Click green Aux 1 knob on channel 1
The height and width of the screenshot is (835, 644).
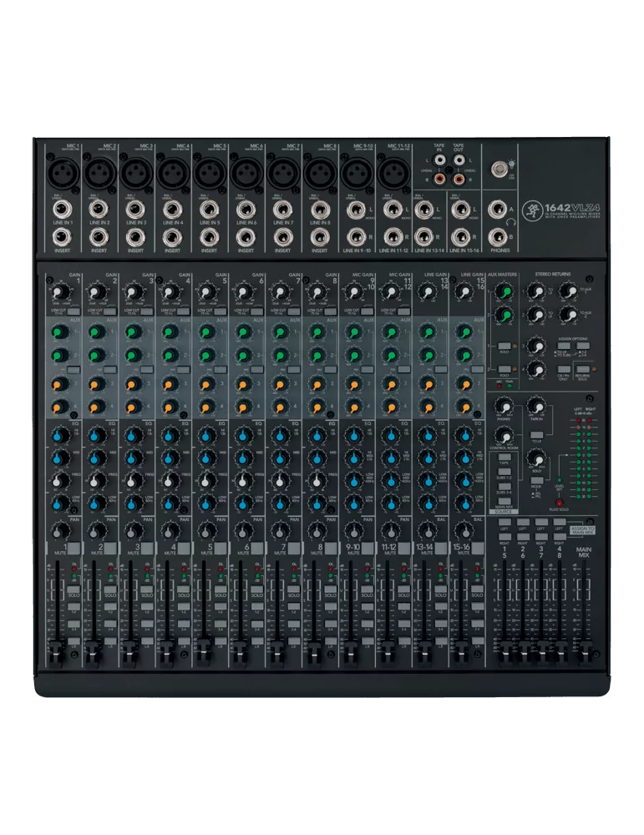point(59,332)
